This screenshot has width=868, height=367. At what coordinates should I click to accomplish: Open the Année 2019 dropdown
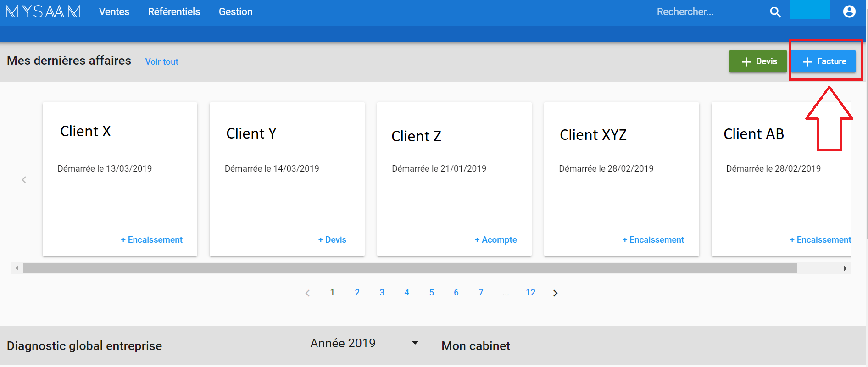(366, 344)
